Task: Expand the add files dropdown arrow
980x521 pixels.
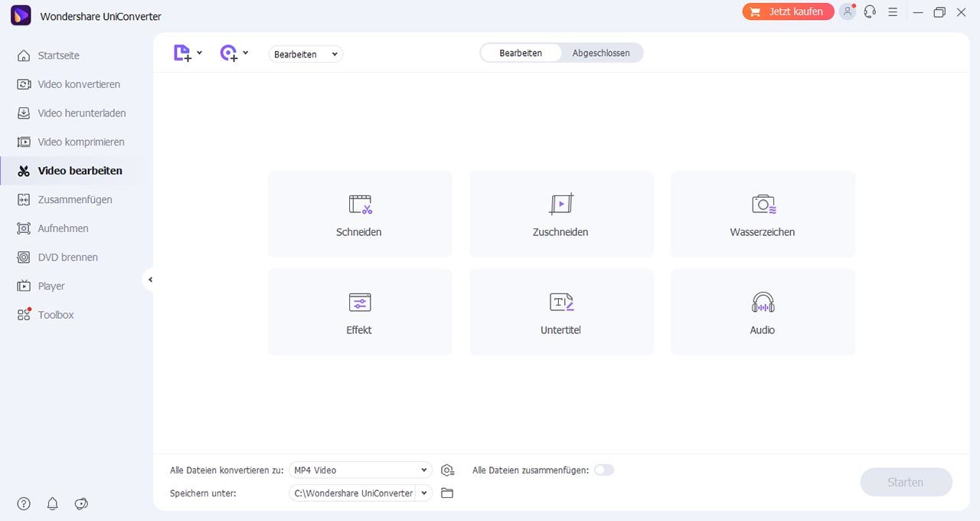Action: point(199,53)
